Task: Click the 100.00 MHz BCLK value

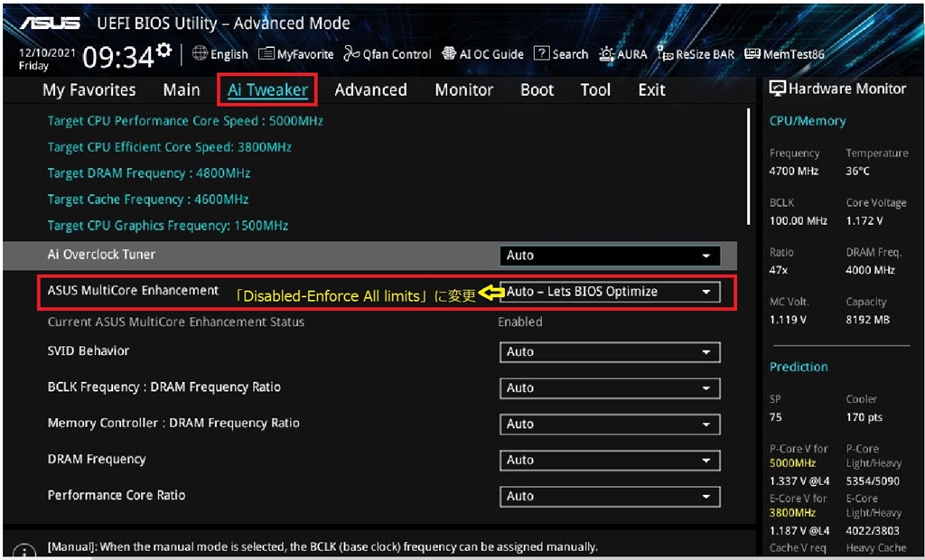Action: pyautogui.click(x=799, y=220)
